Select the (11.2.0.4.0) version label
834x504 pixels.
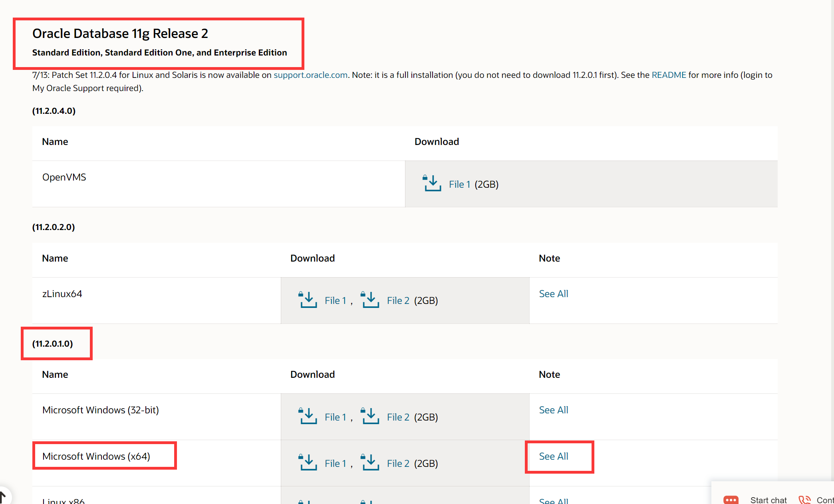[54, 111]
